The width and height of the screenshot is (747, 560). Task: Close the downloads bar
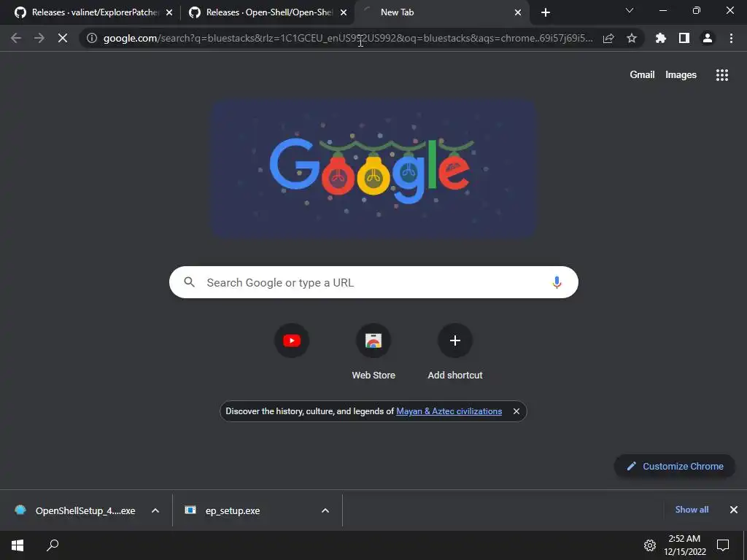(734, 510)
